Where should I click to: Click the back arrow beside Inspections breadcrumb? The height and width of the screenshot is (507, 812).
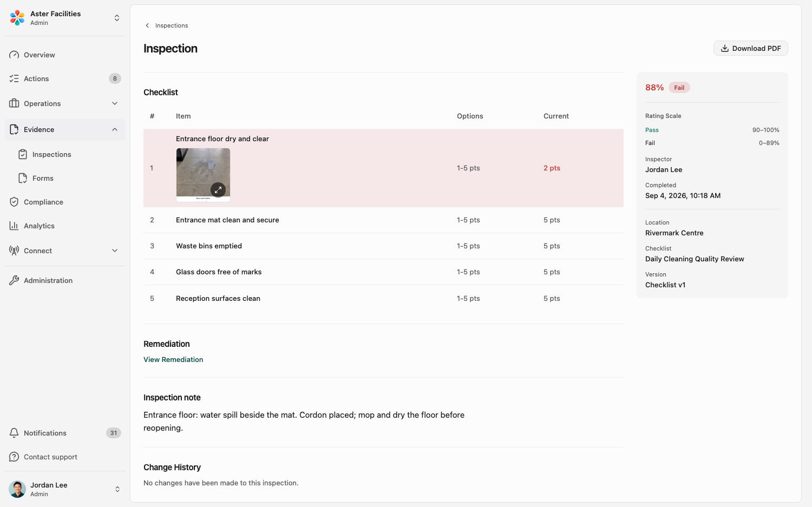[x=147, y=25]
